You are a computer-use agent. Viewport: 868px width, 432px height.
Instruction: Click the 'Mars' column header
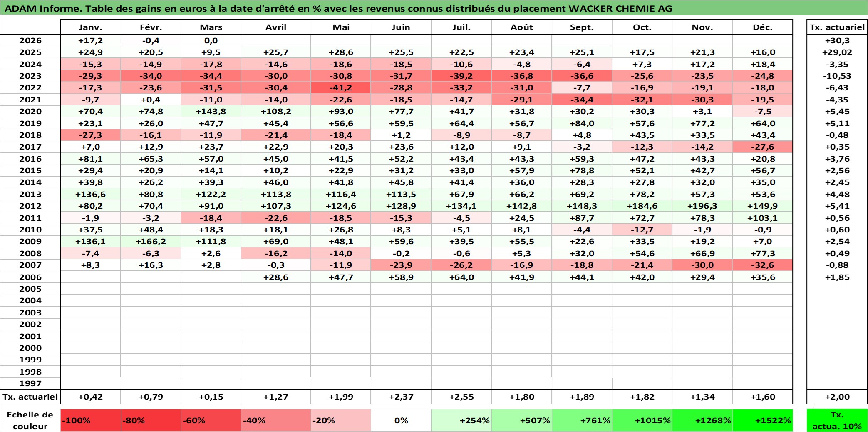point(211,27)
